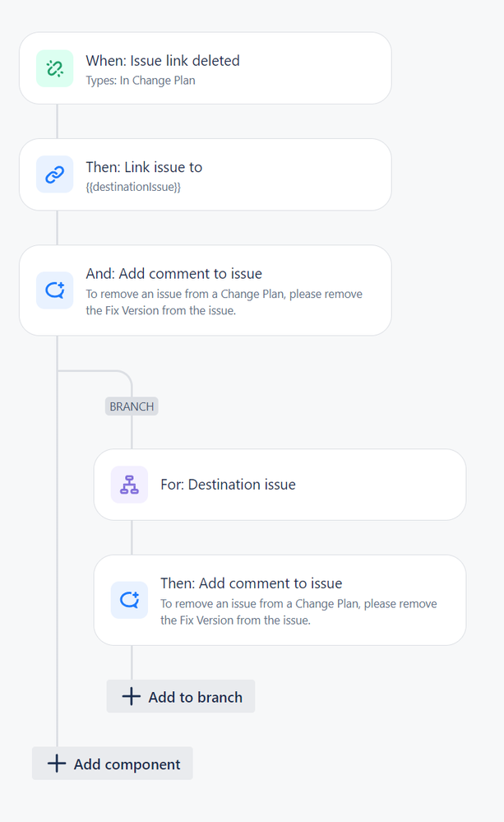Select the Types: In Change Plan subtitle
Image resolution: width=504 pixels, height=822 pixels.
click(x=141, y=80)
